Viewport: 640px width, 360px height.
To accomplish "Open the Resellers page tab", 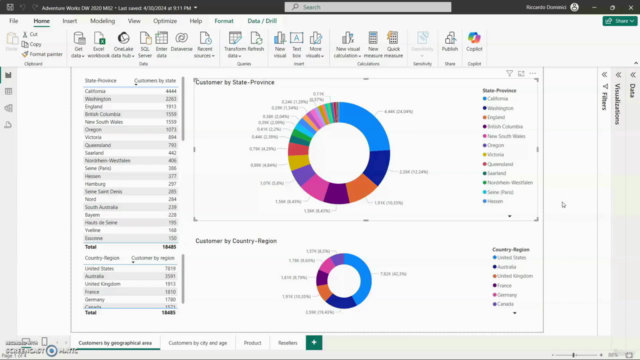I will point(288,343).
